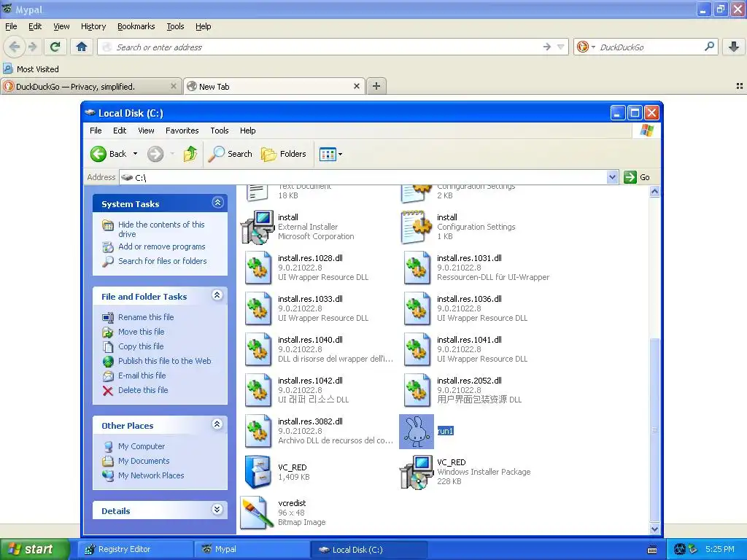Click the Go button
This screenshot has height=560, width=747.
tap(637, 177)
